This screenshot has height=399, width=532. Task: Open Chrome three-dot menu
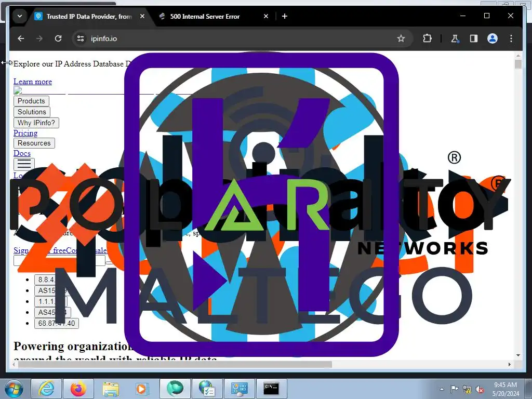coord(511,38)
